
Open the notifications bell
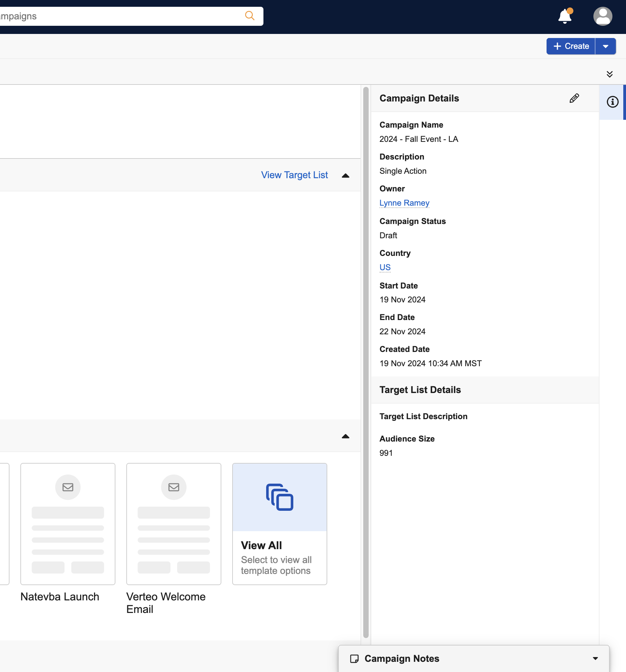[x=565, y=16]
